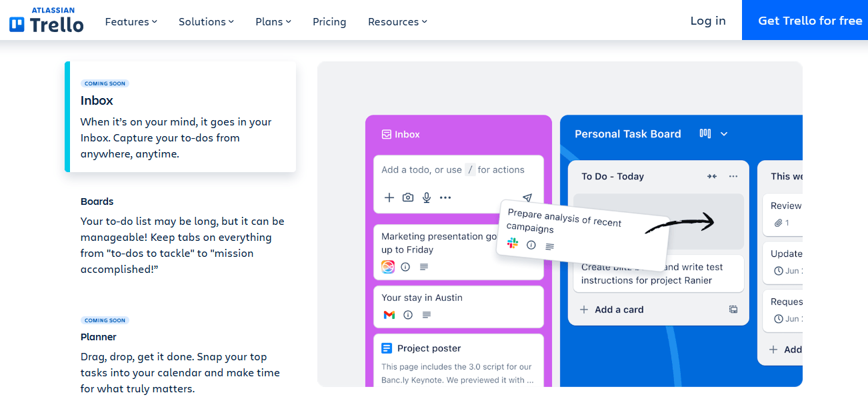This screenshot has height=405, width=868.
Task: Select the Planner feature section
Action: pos(99,337)
